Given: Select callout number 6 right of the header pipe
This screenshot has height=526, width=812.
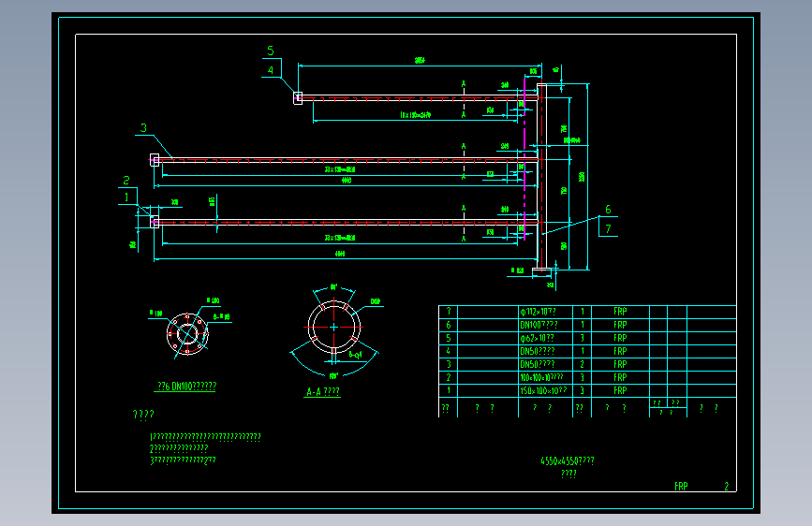Looking at the screenshot, I should pyautogui.click(x=608, y=209).
